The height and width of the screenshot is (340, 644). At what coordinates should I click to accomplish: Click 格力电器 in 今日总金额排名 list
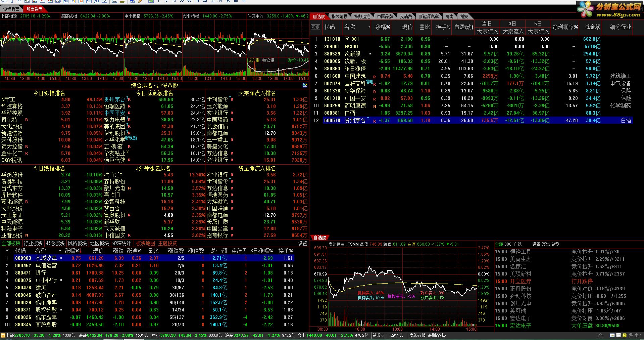click(x=114, y=120)
